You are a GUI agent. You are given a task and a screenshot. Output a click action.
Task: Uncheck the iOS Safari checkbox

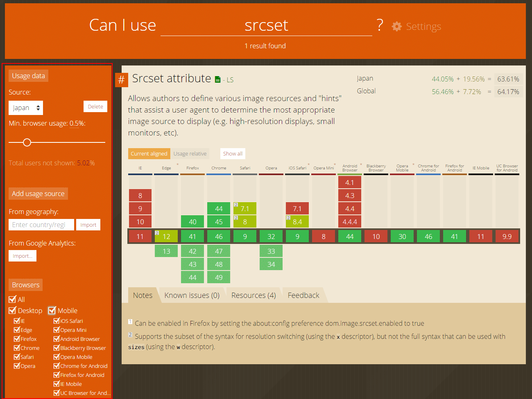coord(57,320)
